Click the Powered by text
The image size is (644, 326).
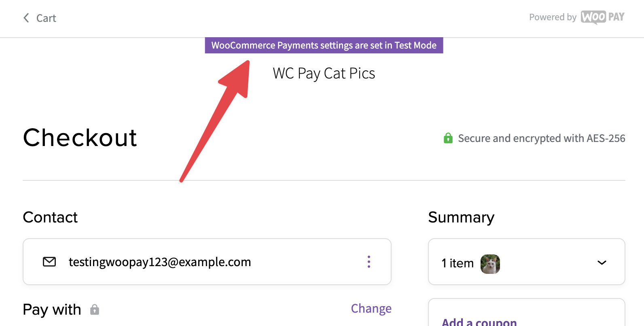[553, 17]
